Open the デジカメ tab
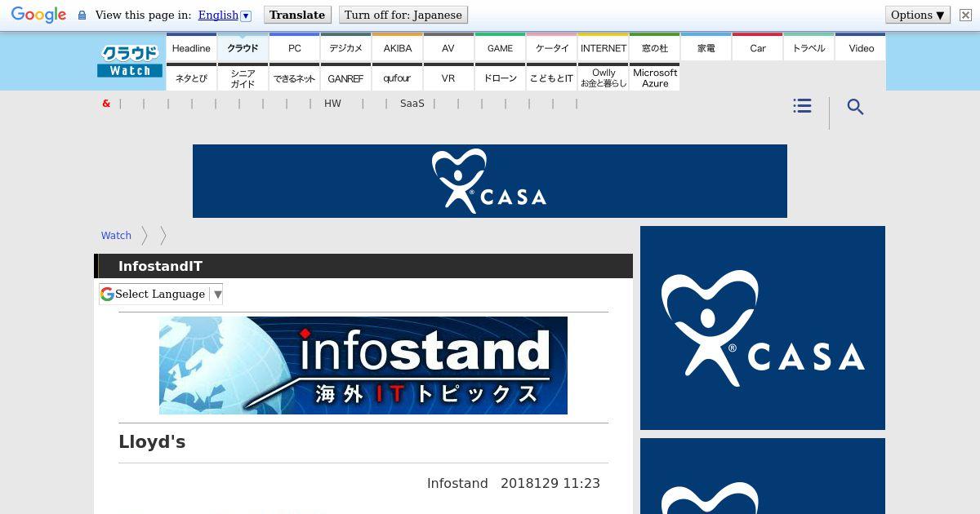The width and height of the screenshot is (980, 514). 345,47
